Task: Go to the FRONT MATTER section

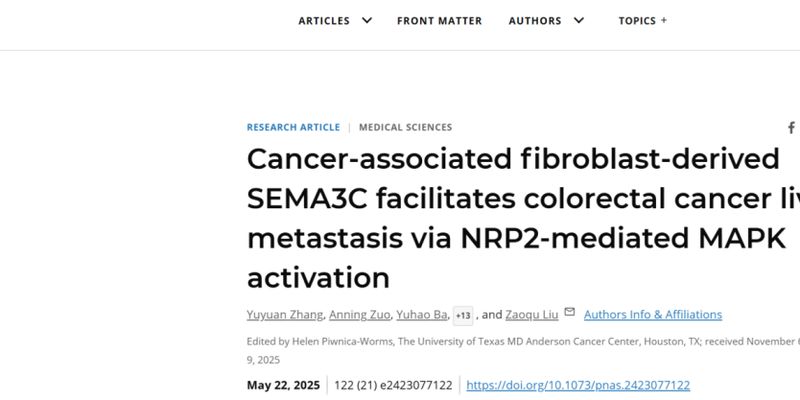Action: pos(439,21)
